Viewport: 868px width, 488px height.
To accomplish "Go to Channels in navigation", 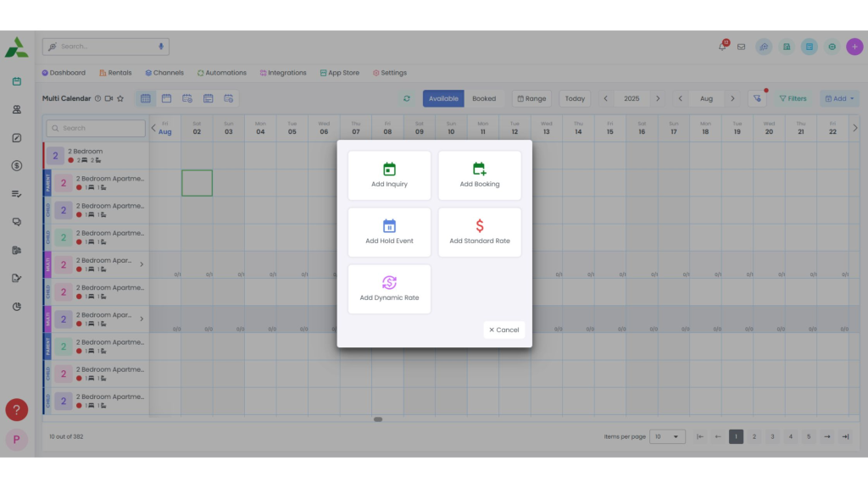I will coord(164,73).
